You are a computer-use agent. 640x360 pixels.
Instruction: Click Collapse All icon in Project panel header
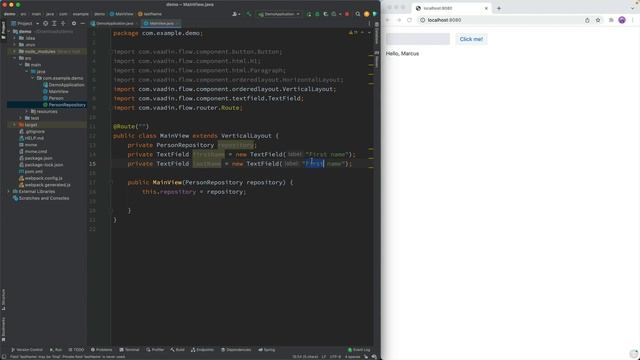coord(63,24)
